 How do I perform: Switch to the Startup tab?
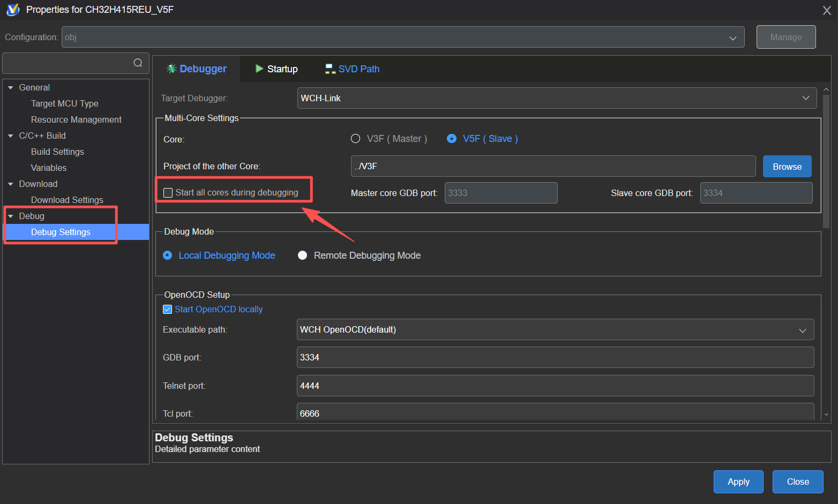click(276, 69)
